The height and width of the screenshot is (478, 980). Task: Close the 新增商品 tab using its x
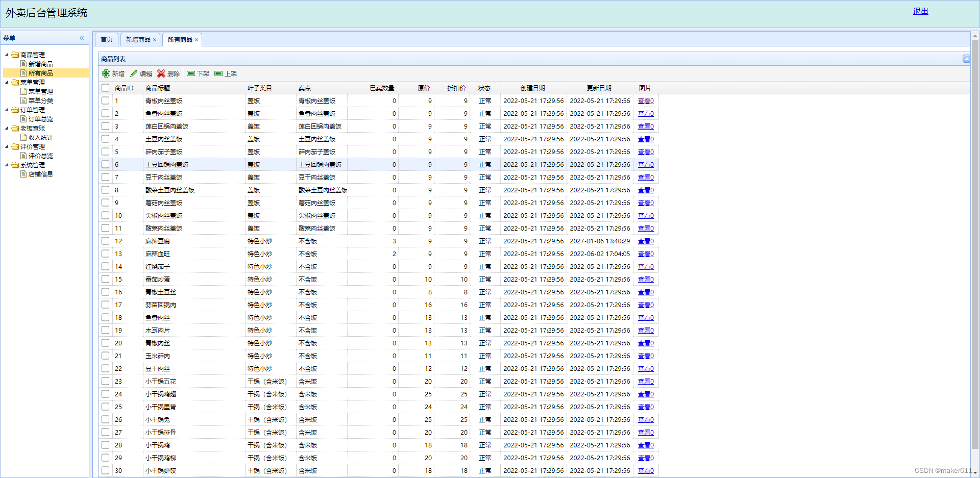coord(155,40)
